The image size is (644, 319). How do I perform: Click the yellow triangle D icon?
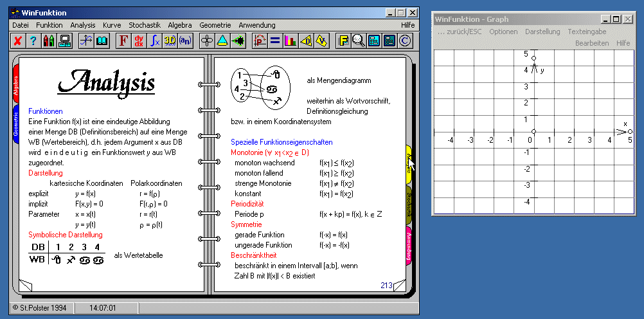pyautogui.click(x=307, y=41)
